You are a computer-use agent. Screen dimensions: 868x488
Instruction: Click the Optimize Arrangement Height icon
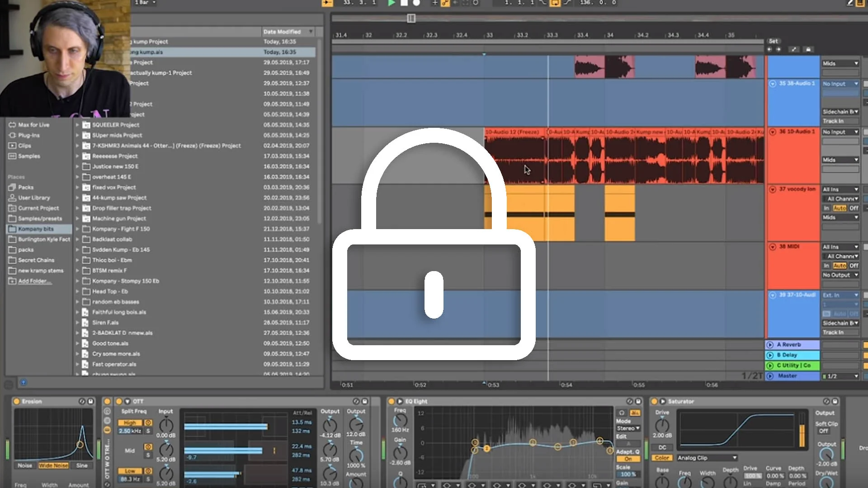[x=794, y=49]
